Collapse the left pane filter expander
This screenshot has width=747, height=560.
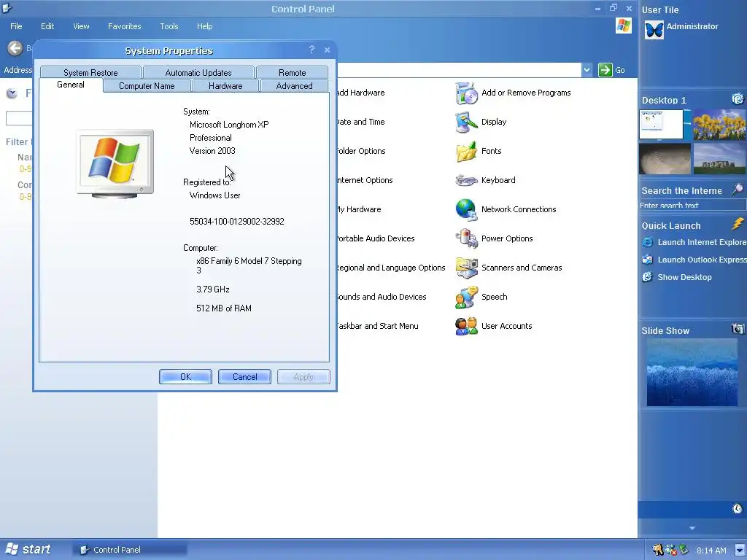12,93
